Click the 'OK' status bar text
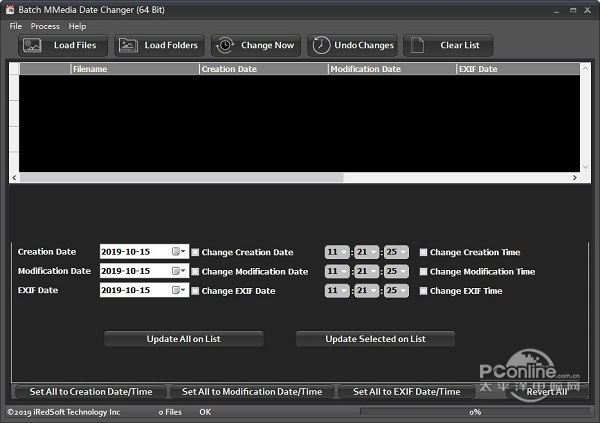This screenshot has height=423, width=600. point(205,412)
